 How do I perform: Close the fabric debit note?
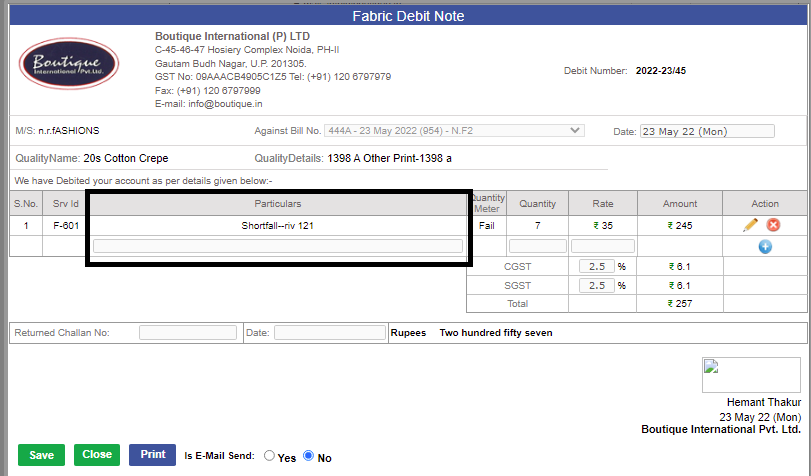[97, 454]
